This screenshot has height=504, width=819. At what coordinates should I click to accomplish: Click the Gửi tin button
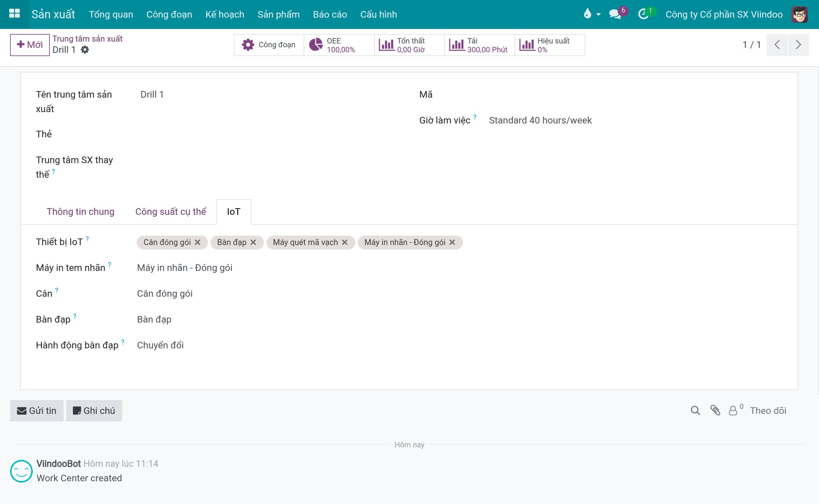(37, 411)
